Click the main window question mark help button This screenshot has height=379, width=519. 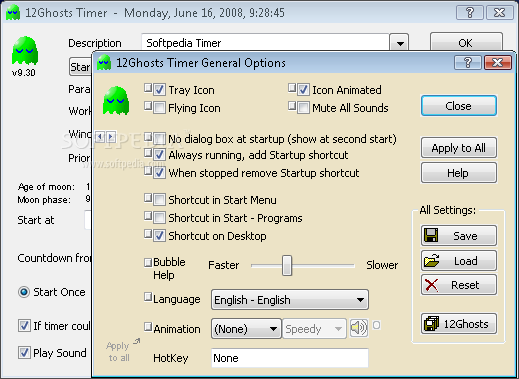tap(470, 13)
